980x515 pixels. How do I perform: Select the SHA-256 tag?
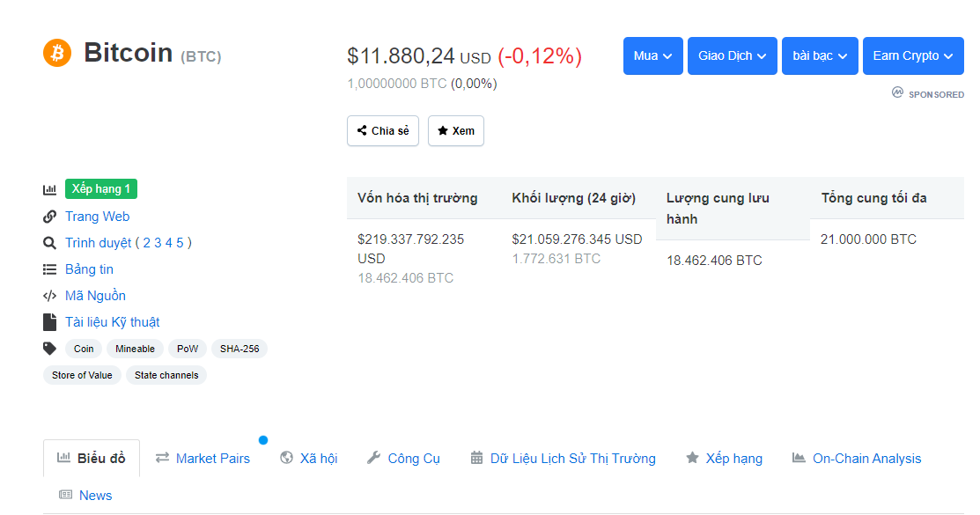pyautogui.click(x=239, y=349)
